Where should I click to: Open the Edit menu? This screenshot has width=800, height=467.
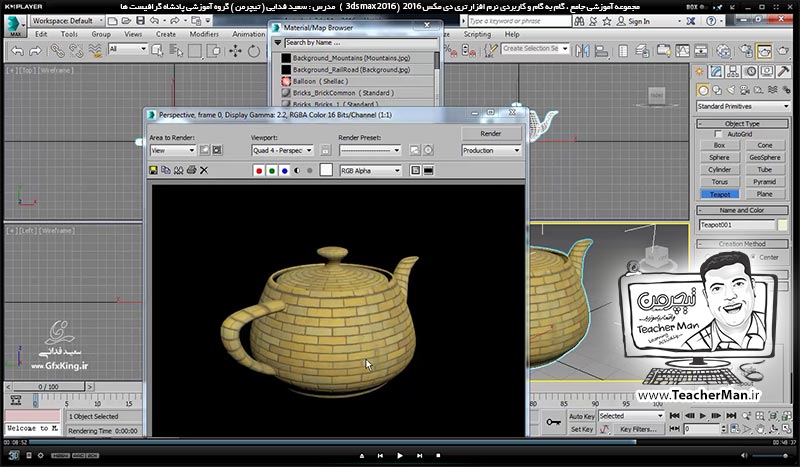41,34
